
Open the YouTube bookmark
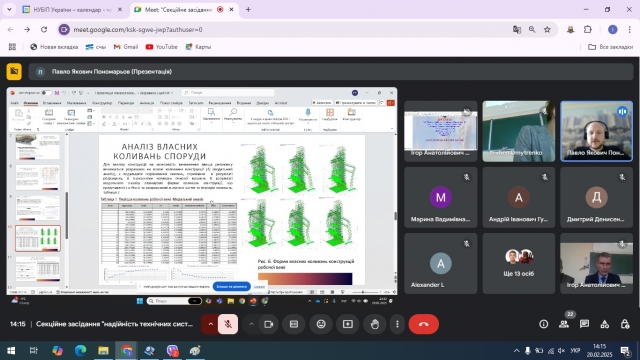(x=162, y=47)
